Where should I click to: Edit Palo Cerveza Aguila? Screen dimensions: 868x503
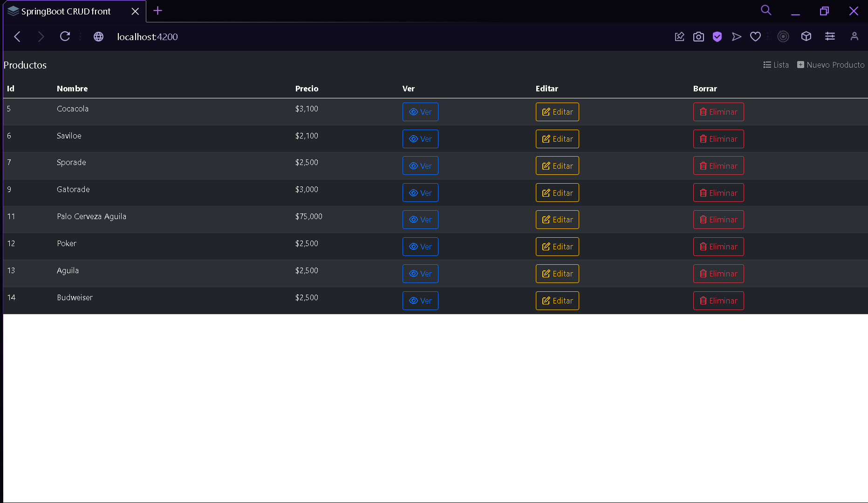pyautogui.click(x=557, y=220)
